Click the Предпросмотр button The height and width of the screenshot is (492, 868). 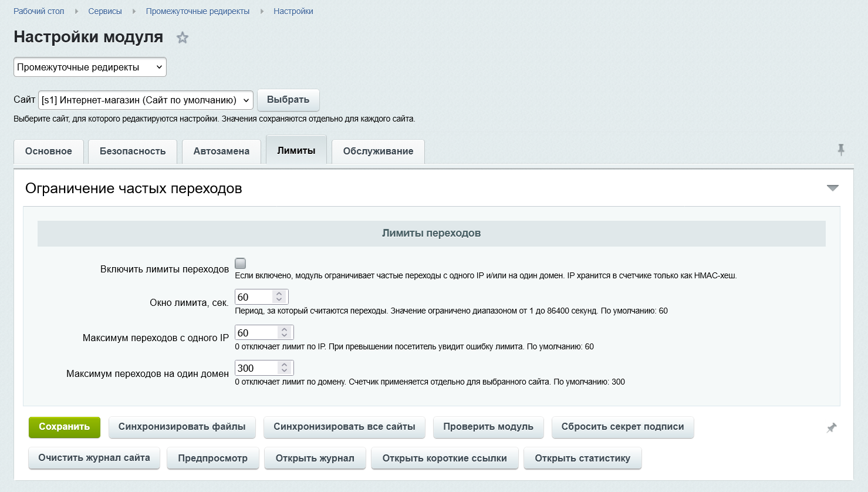tap(212, 459)
